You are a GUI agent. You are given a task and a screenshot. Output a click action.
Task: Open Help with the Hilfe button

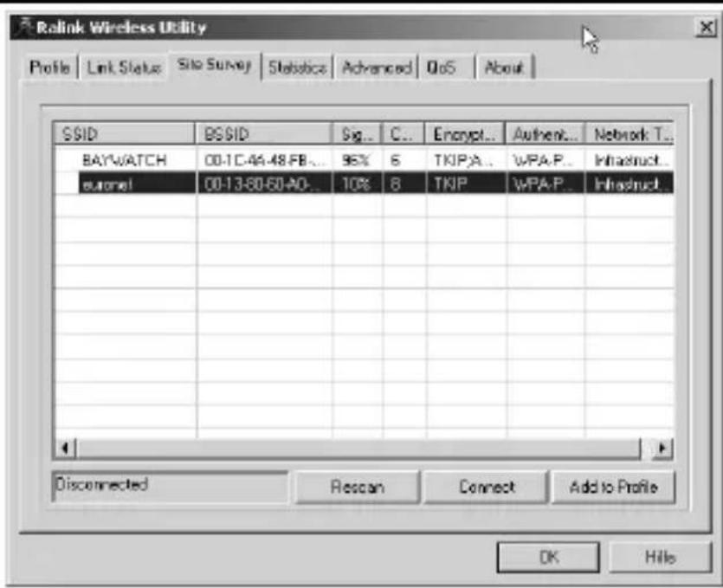tap(661, 558)
